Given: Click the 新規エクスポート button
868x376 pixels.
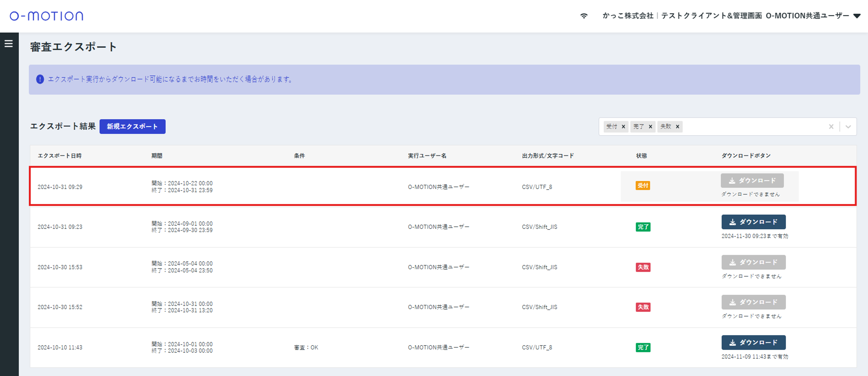Looking at the screenshot, I should point(132,126).
